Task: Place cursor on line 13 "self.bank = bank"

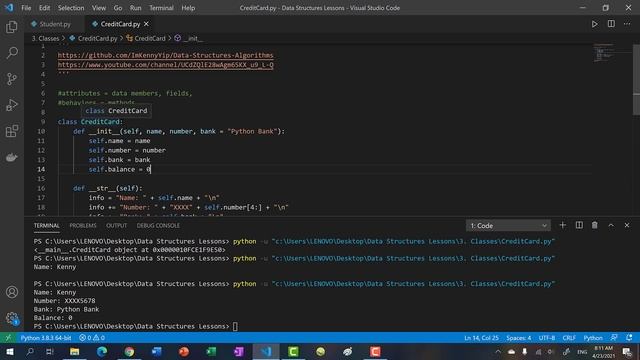Action: 120,160
